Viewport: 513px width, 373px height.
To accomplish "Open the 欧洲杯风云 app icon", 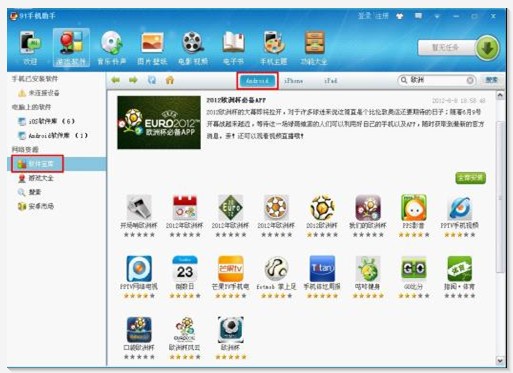I will click(185, 330).
